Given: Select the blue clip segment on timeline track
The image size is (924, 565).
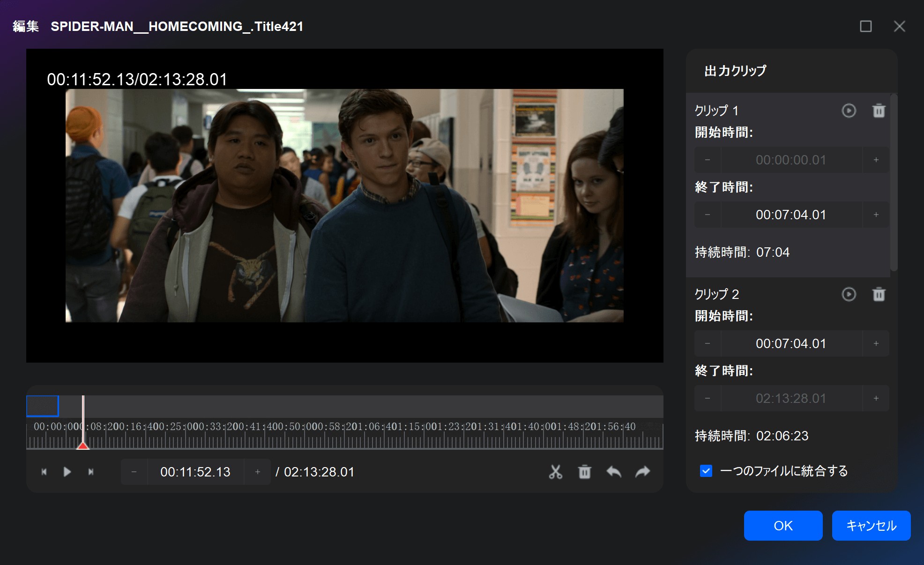Looking at the screenshot, I should [x=43, y=406].
